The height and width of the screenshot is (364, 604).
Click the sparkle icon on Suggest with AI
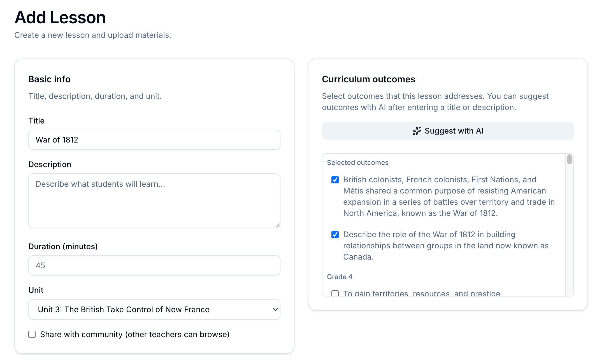point(417,131)
